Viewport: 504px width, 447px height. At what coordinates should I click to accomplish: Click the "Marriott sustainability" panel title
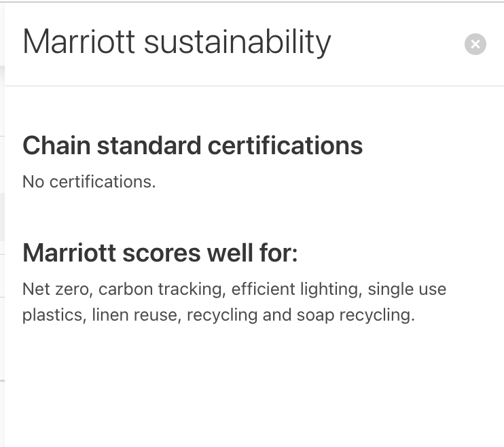click(x=177, y=42)
